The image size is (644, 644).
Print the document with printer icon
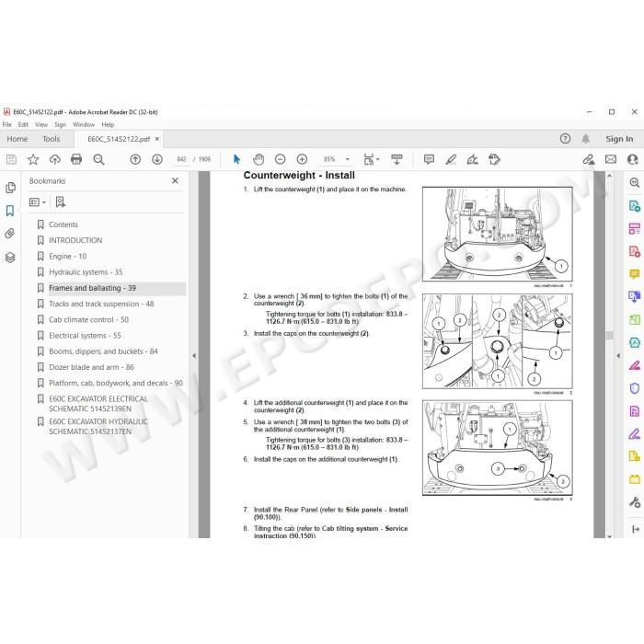[76, 159]
